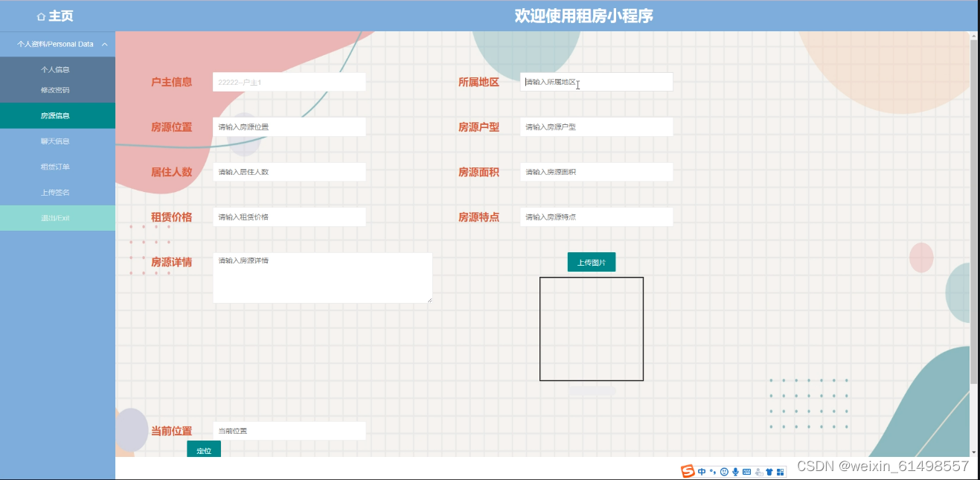The width and height of the screenshot is (980, 480).
Task: Click the 所属地区 input field
Action: point(595,82)
